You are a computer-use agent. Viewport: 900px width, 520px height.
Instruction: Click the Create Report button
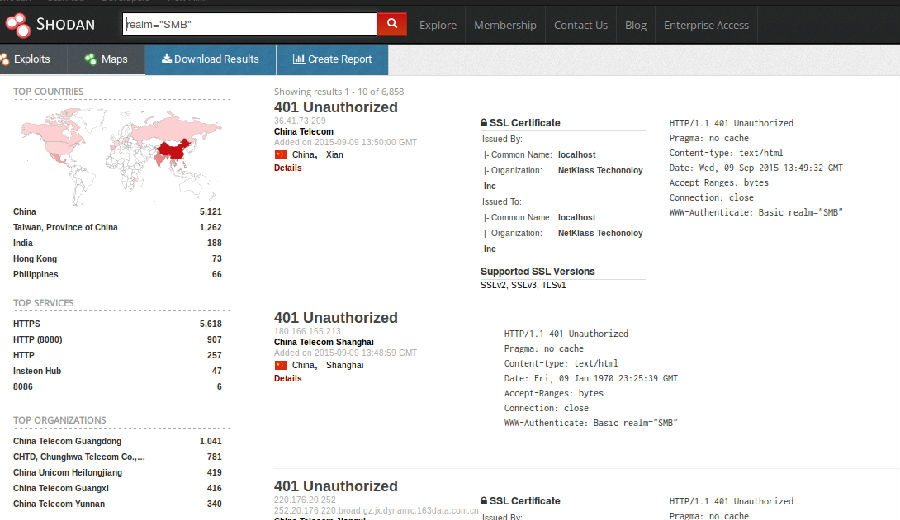tap(332, 60)
